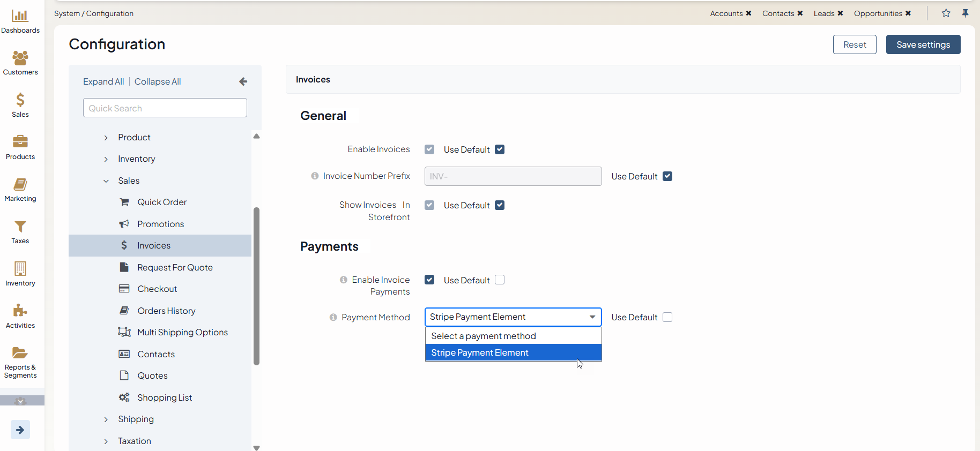Screen dimensions: 980x451
Task: Expand the main sidebar with arrow button
Action: tap(20, 430)
